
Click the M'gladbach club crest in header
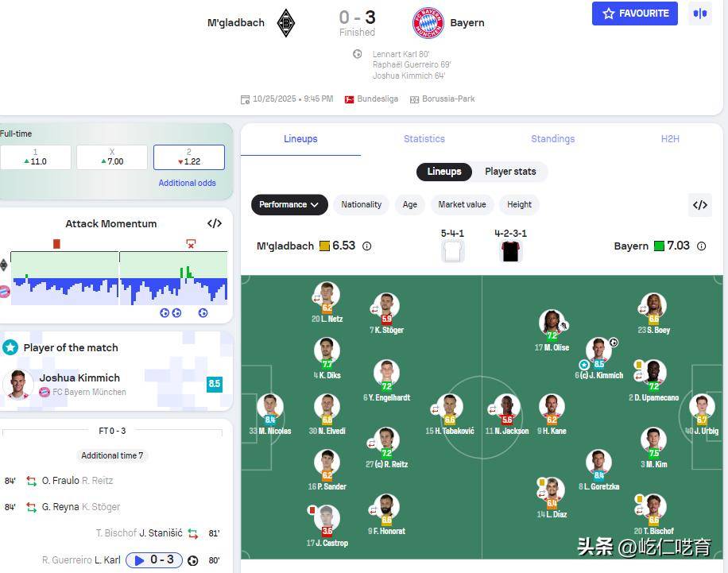pos(285,23)
